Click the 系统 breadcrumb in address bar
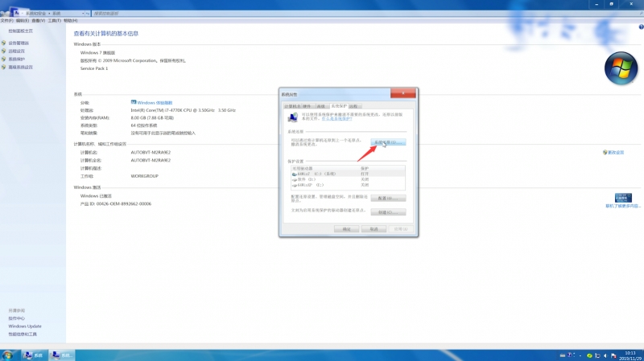Image resolution: width=644 pixels, height=361 pixels. pos(56,14)
